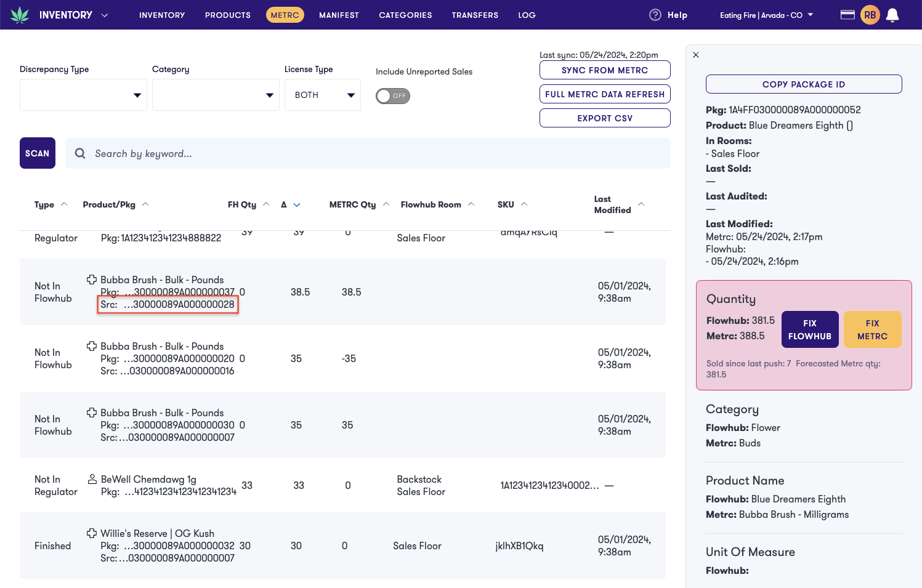Click the package icon beside first Bubba Brush row
Screen dimensions: 922x588
tap(92, 280)
